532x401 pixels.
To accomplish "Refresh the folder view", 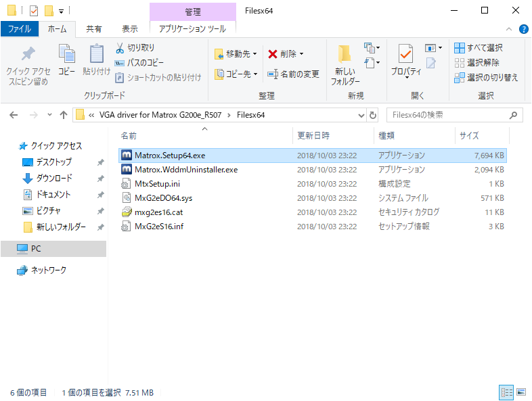I will [373, 115].
